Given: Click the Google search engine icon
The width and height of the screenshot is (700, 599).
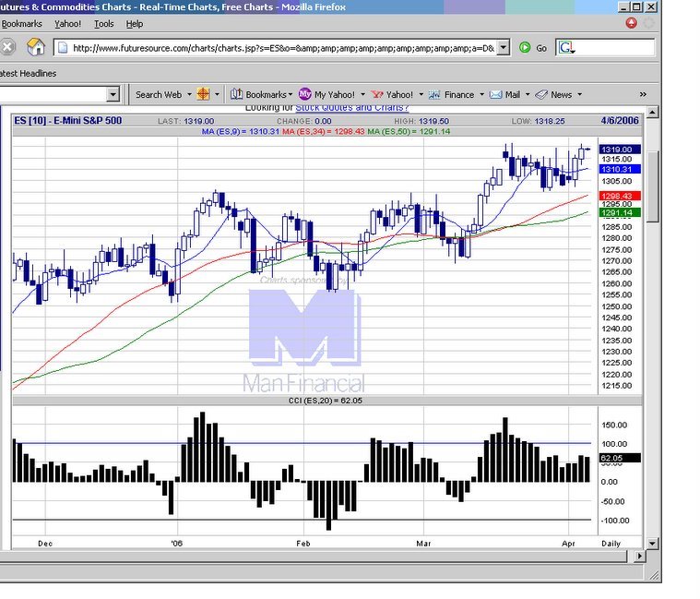Looking at the screenshot, I should 567,47.
